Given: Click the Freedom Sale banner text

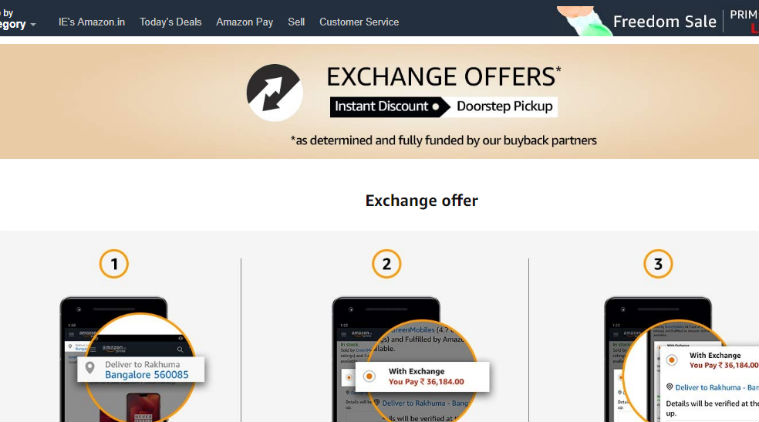Looking at the screenshot, I should pyautogui.click(x=665, y=21).
